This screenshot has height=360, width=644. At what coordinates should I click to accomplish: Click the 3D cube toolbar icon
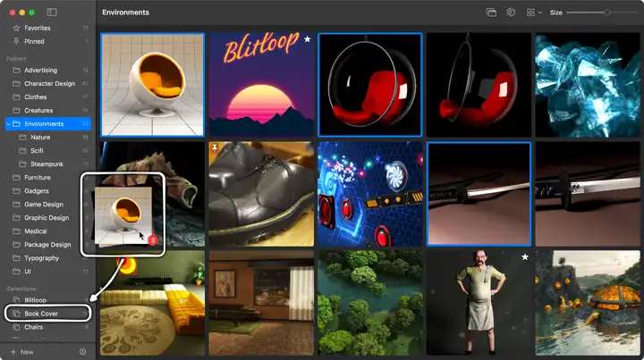pyautogui.click(x=511, y=13)
